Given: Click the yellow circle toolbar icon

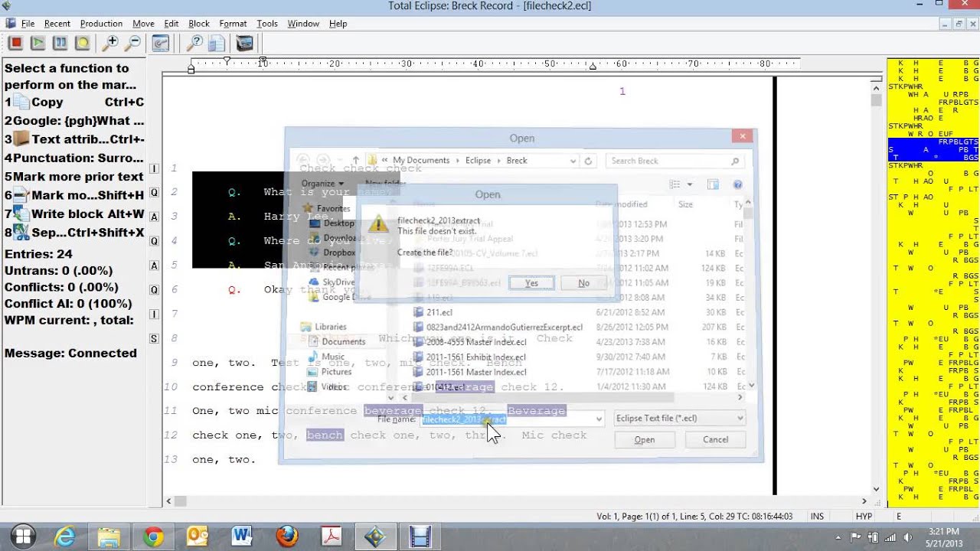Looking at the screenshot, I should [82, 43].
